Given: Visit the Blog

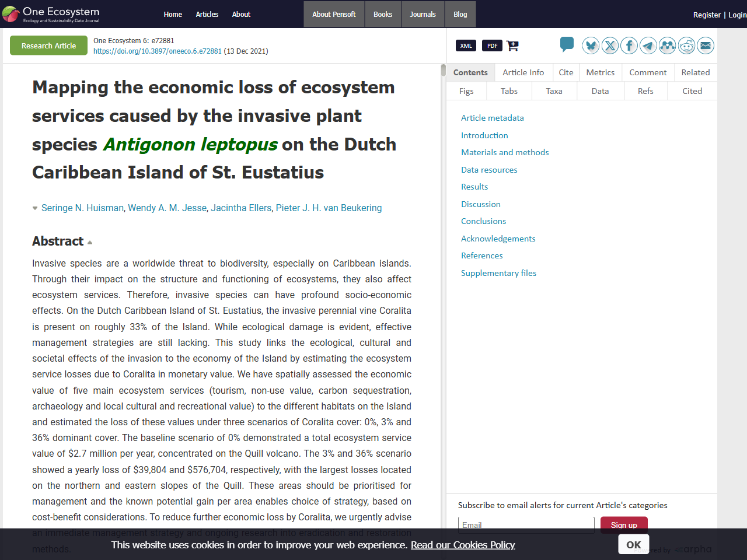Looking at the screenshot, I should [460, 14].
